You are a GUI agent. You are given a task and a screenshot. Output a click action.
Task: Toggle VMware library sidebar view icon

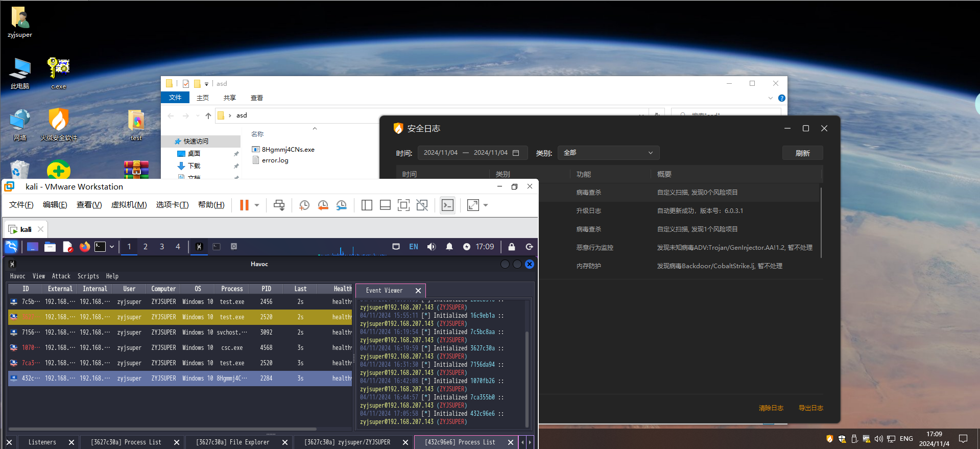367,205
